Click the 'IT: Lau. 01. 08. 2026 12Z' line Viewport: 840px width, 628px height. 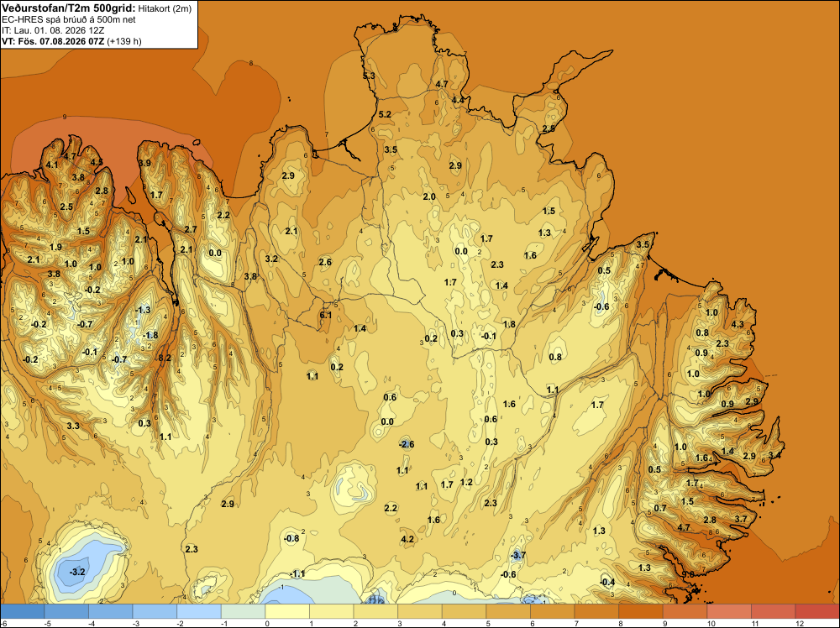tap(53, 30)
